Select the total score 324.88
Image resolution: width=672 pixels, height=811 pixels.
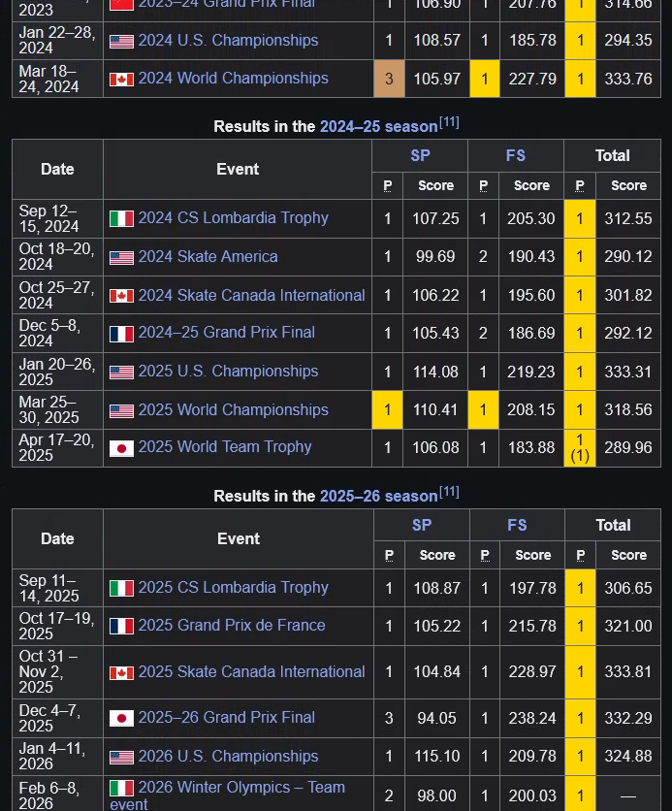pyautogui.click(x=628, y=756)
